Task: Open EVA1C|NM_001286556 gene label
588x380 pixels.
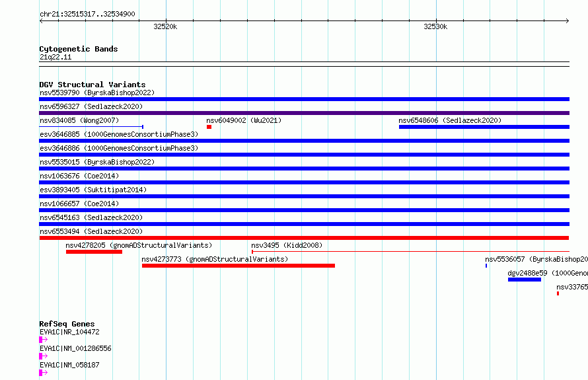Action: [76, 348]
